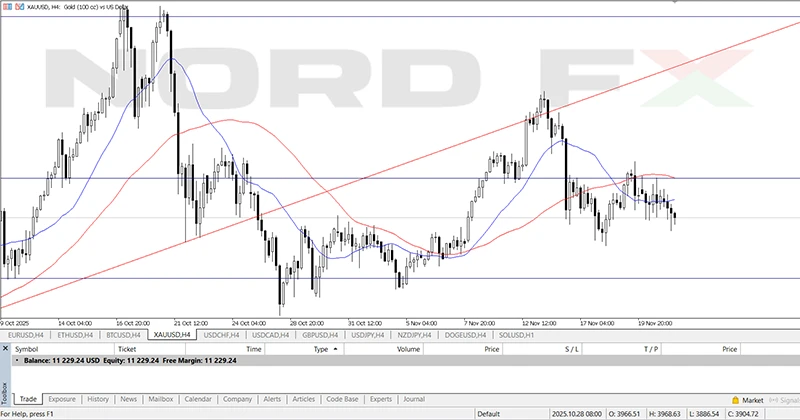Click the 28 Oct 20:00 time axis label
Screen dimensions: 800x420
[x=307, y=323]
